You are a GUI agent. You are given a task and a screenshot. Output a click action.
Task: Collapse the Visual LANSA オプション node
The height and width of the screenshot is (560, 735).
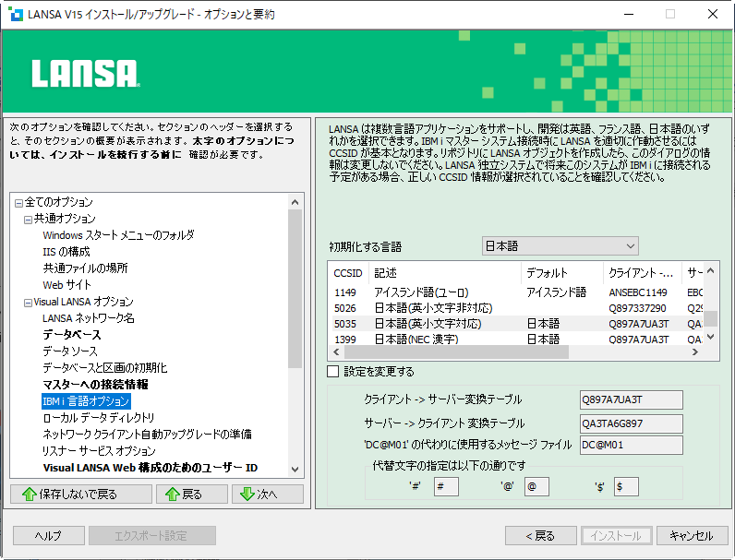click(x=28, y=303)
